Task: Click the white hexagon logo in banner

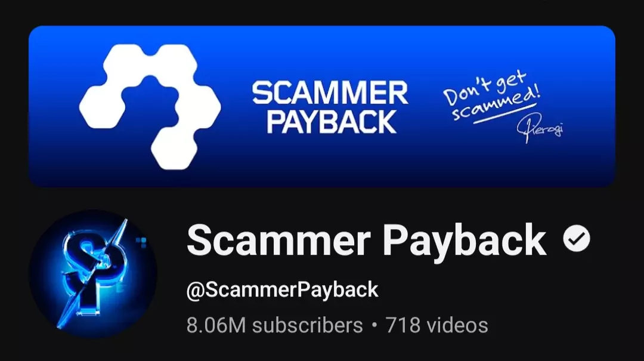Action: click(x=150, y=107)
